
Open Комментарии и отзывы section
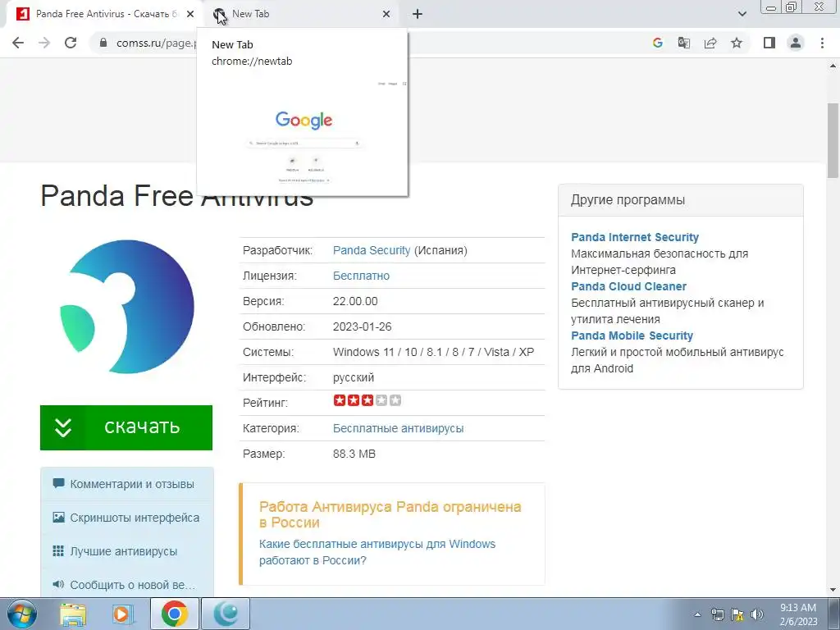click(127, 484)
